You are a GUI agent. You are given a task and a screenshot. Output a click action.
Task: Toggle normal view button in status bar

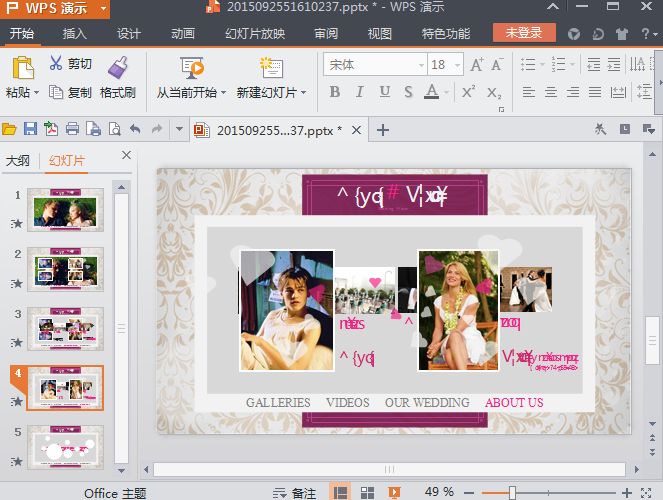[x=340, y=492]
